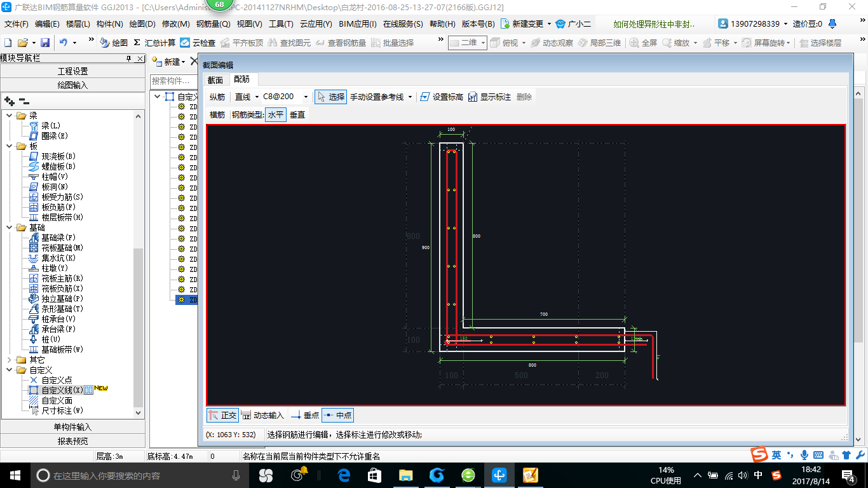The height and width of the screenshot is (488, 868).
Task: Click 横筋 transverse rebar button
Action: click(x=217, y=114)
